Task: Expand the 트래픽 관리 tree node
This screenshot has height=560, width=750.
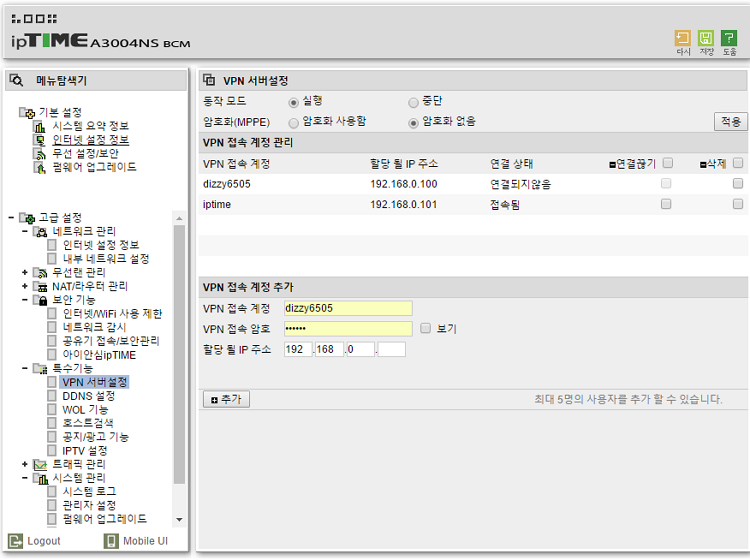Action: pyautogui.click(x=24, y=464)
